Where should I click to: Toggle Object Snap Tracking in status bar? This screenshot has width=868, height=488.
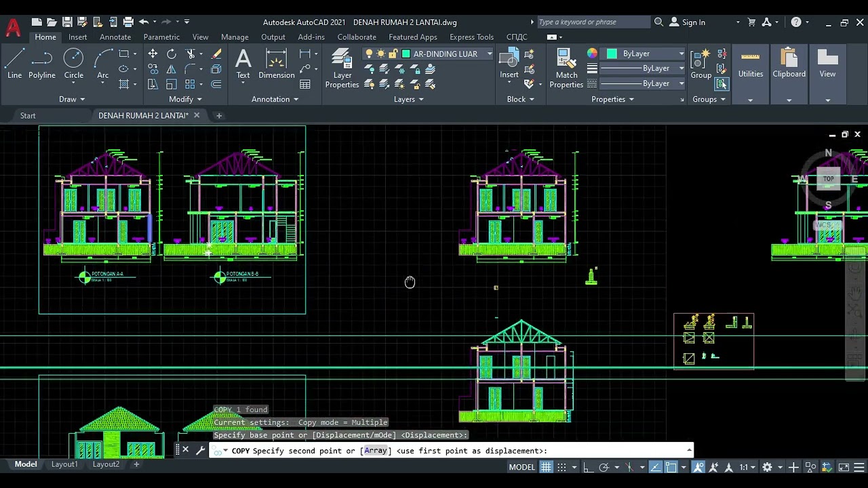pos(655,467)
